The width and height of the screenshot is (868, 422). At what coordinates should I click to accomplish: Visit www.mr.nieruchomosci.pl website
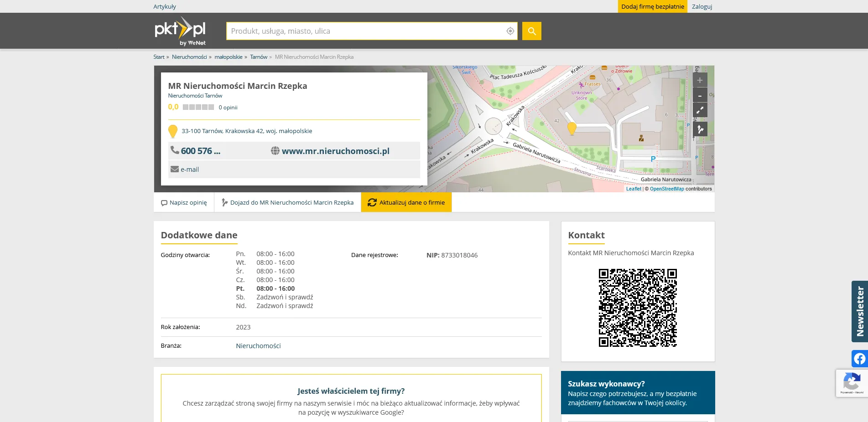coord(336,151)
